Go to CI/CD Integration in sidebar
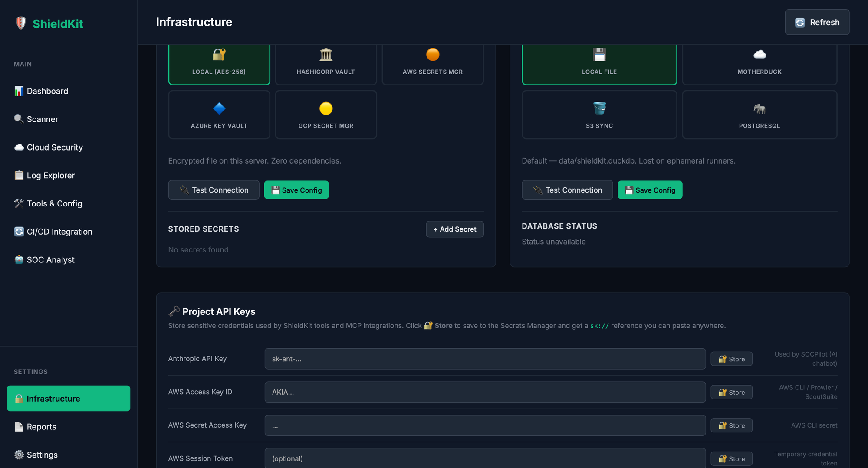This screenshot has width=868, height=468. pyautogui.click(x=59, y=232)
